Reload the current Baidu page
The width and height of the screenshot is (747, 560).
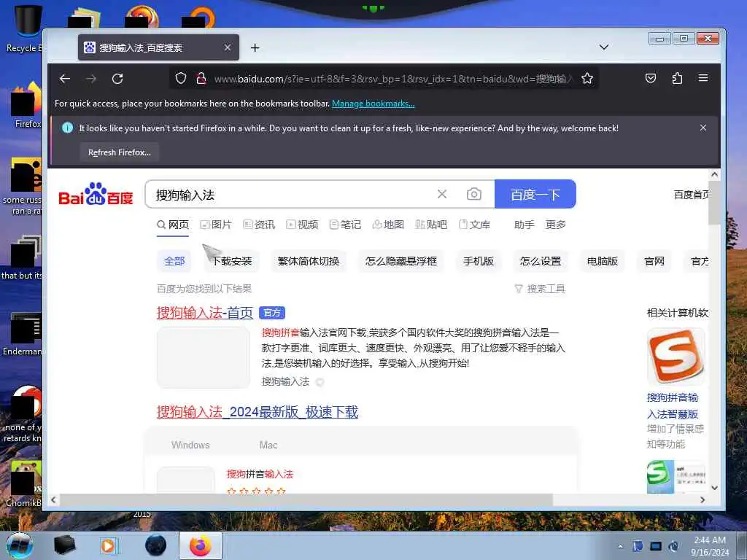coord(117,79)
